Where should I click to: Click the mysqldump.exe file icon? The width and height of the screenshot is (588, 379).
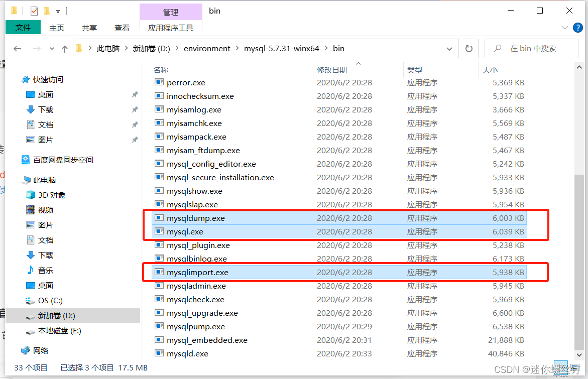click(159, 218)
